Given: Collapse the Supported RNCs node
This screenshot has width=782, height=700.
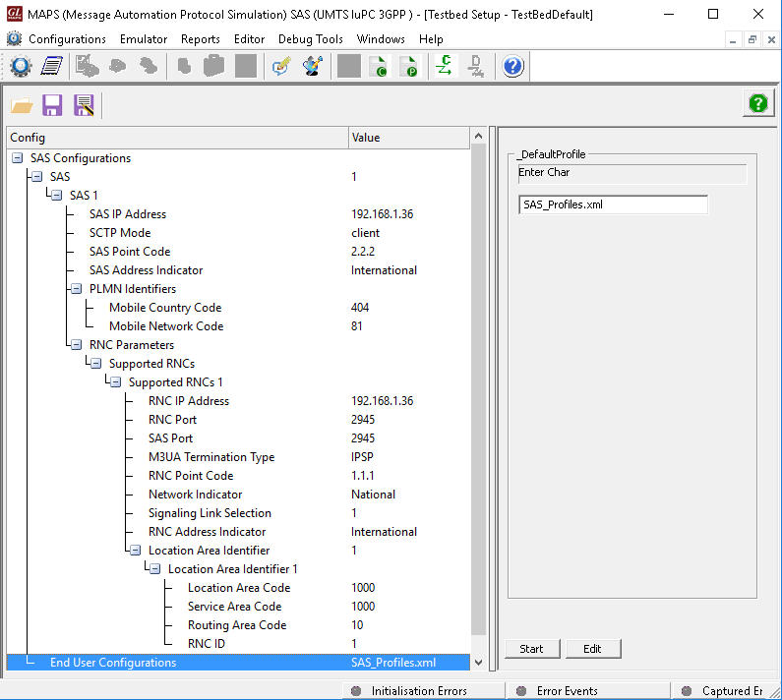Looking at the screenshot, I should [x=96, y=364].
